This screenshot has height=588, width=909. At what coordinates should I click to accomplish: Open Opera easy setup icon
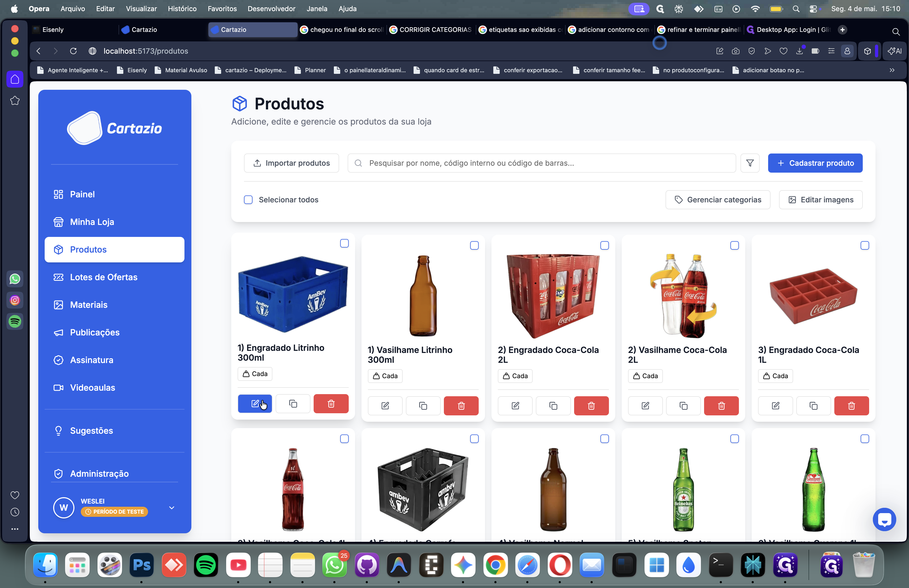pos(831,51)
